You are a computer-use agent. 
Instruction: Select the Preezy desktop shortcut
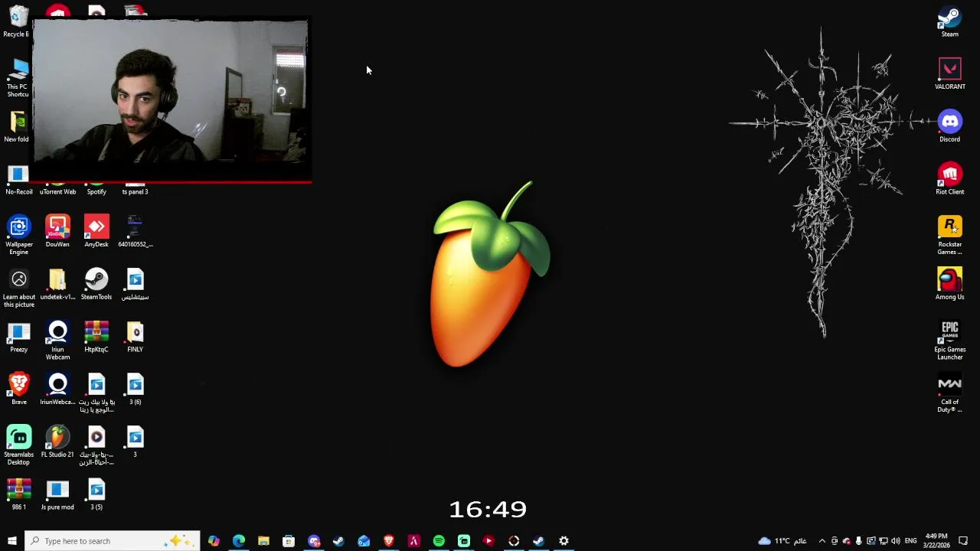tap(19, 337)
